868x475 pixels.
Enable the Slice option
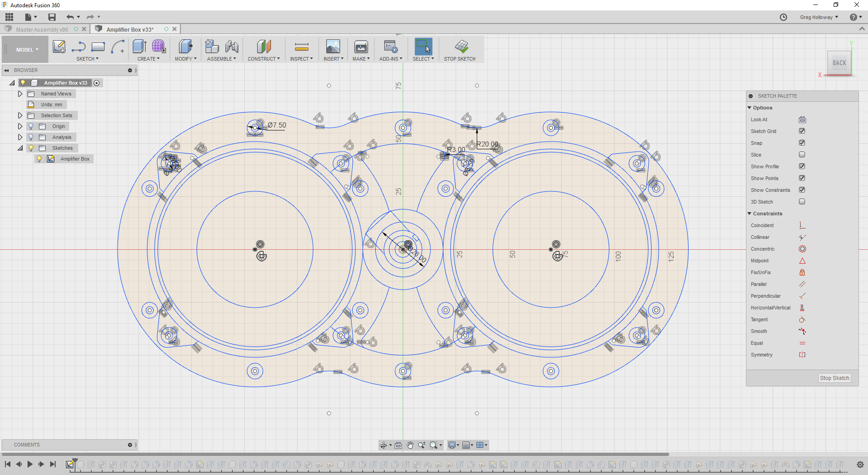[802, 154]
